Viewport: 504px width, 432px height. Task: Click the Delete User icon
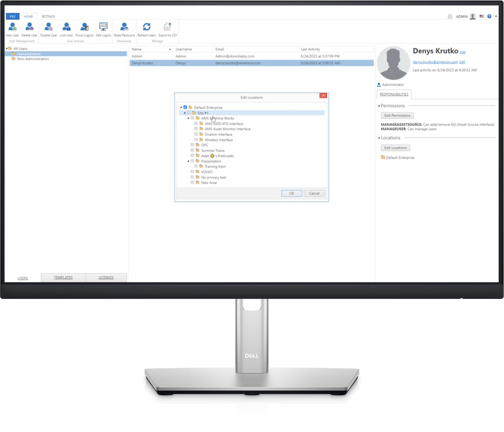pyautogui.click(x=29, y=27)
